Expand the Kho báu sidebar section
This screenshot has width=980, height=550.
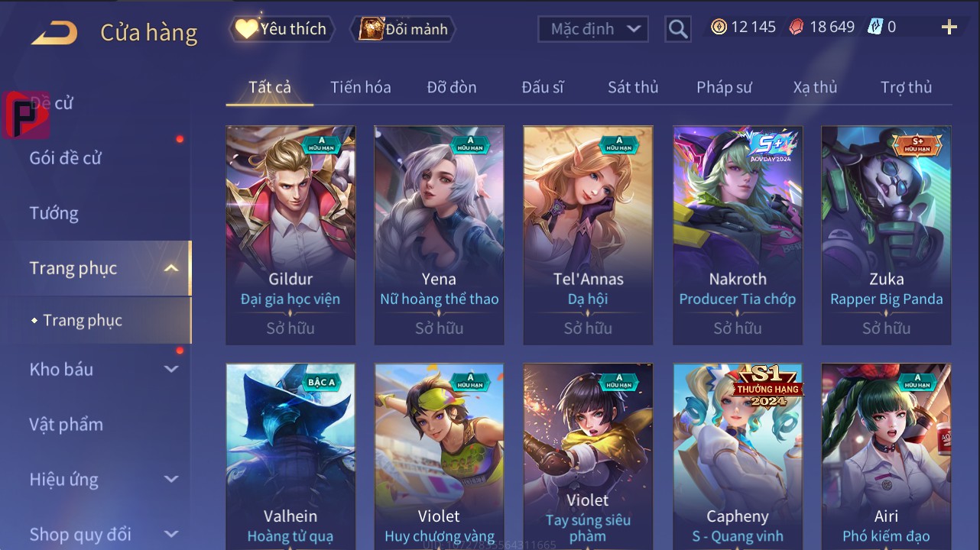(171, 369)
